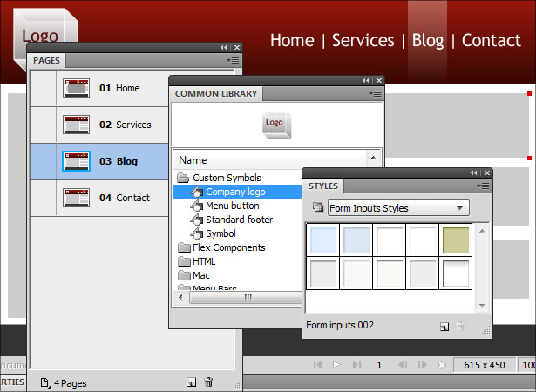Collapse the Styles panel with double-arrow icon
Viewport: 536px width, 392px height.
[x=473, y=173]
